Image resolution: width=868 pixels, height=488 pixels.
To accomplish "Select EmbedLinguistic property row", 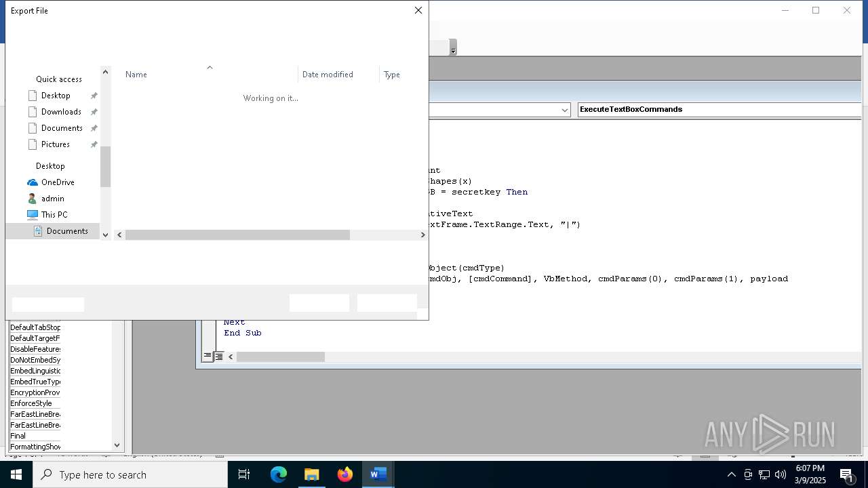I will pyautogui.click(x=35, y=371).
